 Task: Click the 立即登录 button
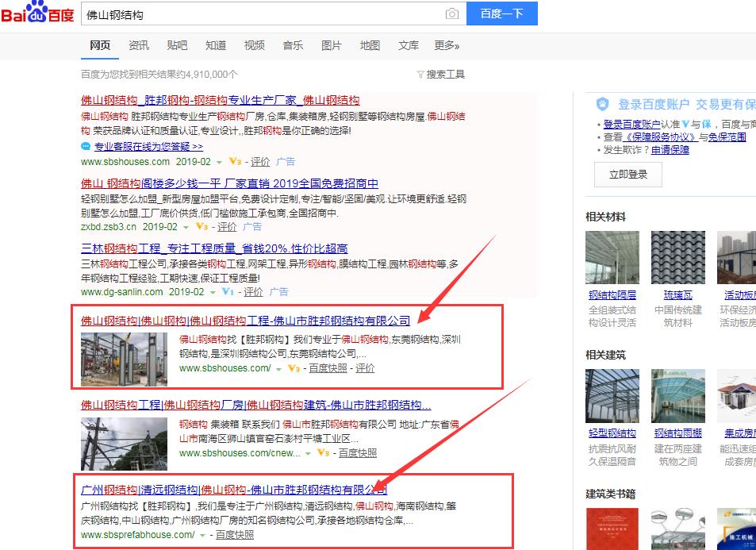[628, 175]
